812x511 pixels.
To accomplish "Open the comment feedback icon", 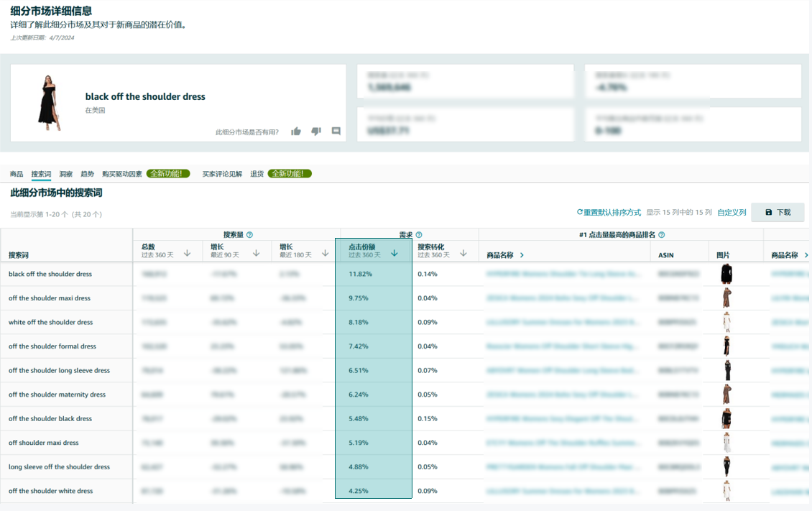I will coord(336,132).
